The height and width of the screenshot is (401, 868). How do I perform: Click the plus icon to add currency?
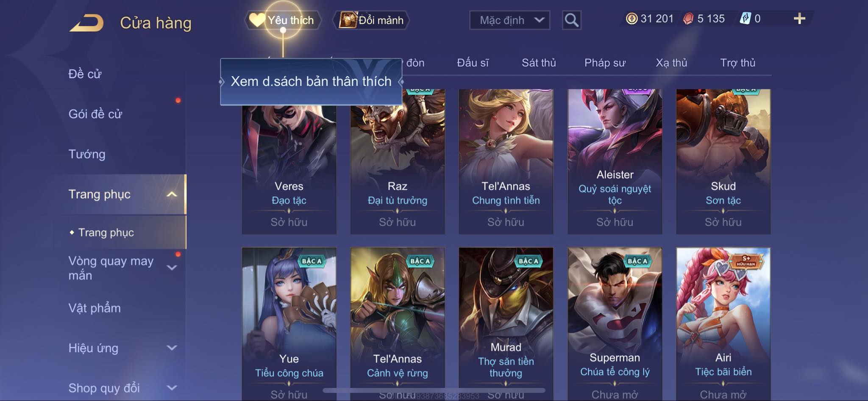(799, 19)
